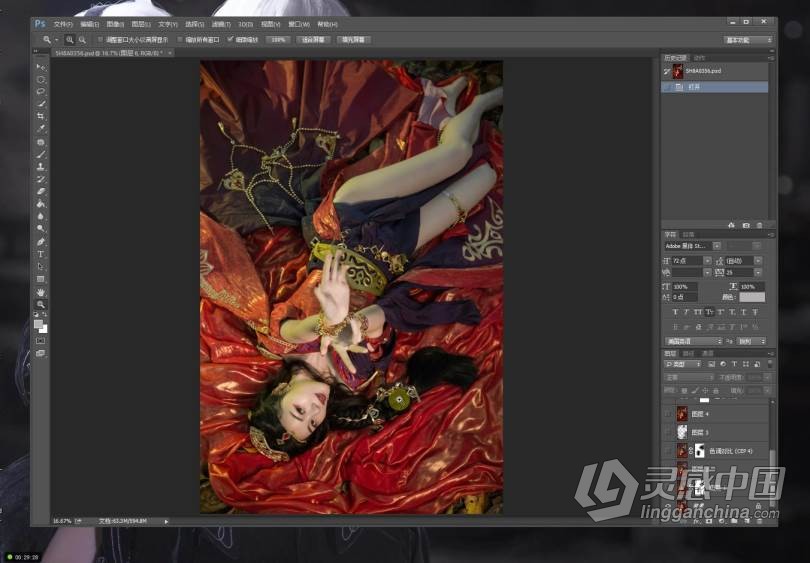Viewport: 810px width, 563px height.
Task: Select the Healing Brush tool
Action: click(x=40, y=142)
